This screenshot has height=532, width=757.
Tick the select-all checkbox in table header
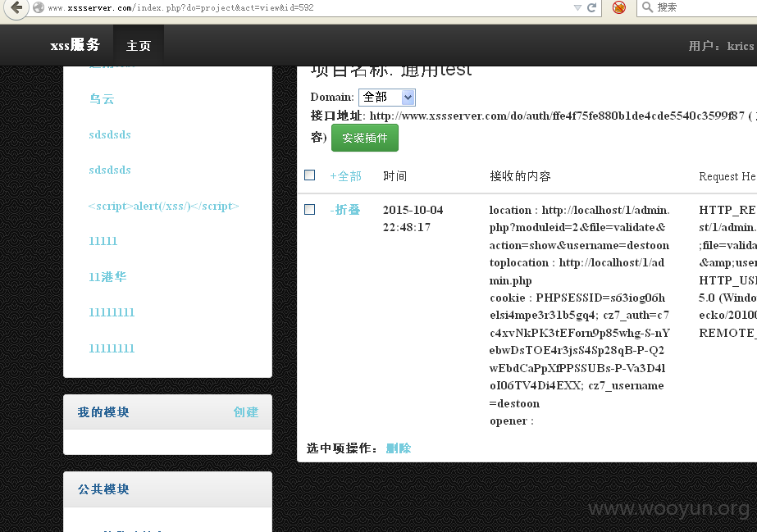coord(309,175)
